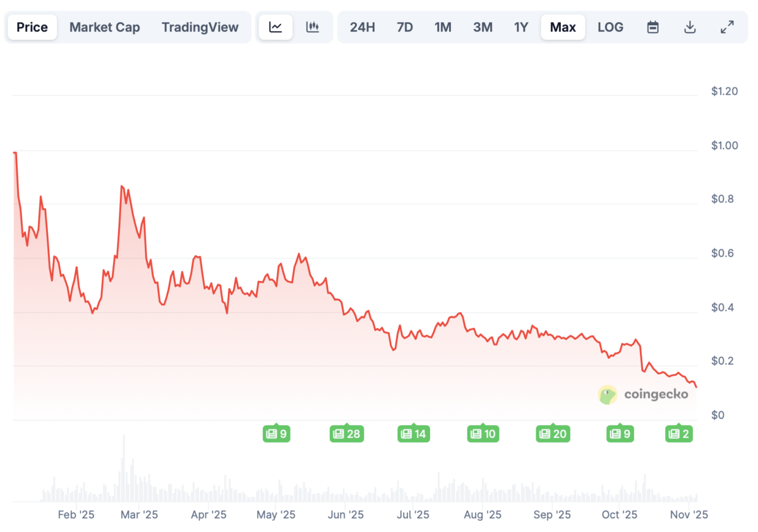Viewport: 758px width, 532px height.
Task: Open the TradingView tab
Action: pyautogui.click(x=200, y=27)
